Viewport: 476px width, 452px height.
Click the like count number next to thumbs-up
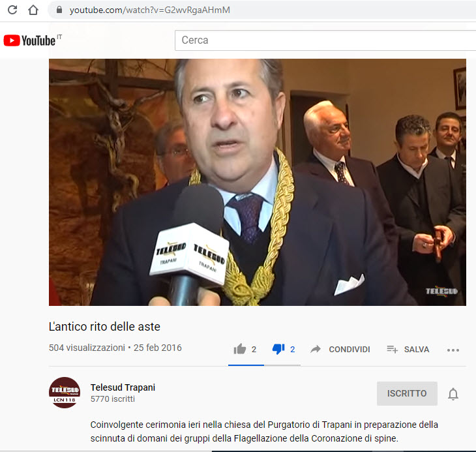click(254, 350)
